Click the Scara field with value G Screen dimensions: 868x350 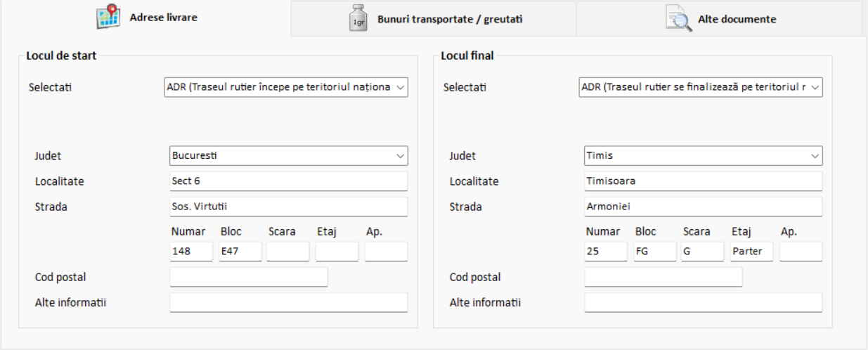click(x=702, y=252)
